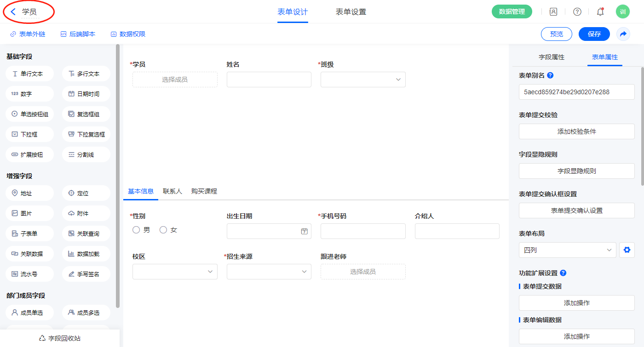Click the 保存 button
The image size is (644, 347).
594,34
